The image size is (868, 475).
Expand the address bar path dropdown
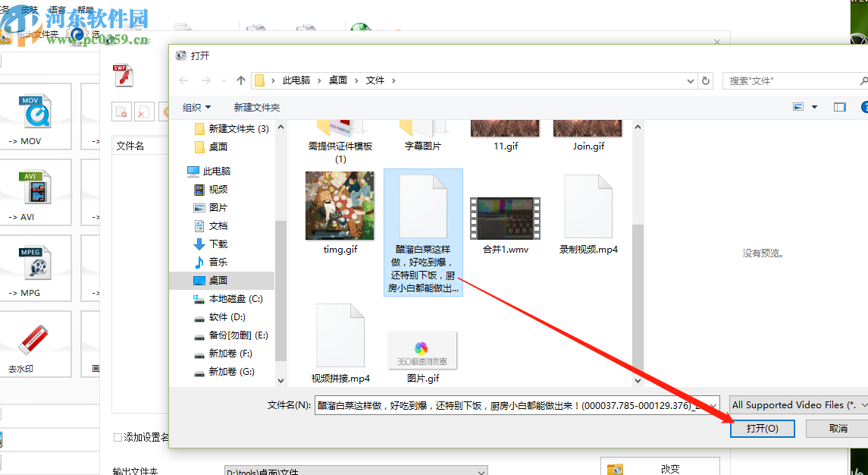tap(691, 81)
